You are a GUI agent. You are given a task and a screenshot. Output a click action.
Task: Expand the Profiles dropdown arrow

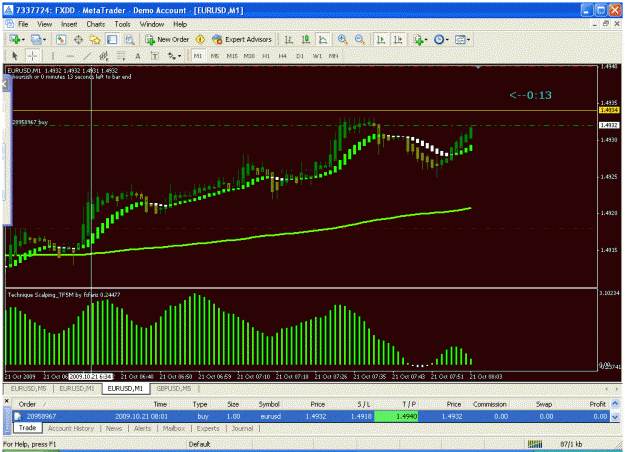click(44, 40)
